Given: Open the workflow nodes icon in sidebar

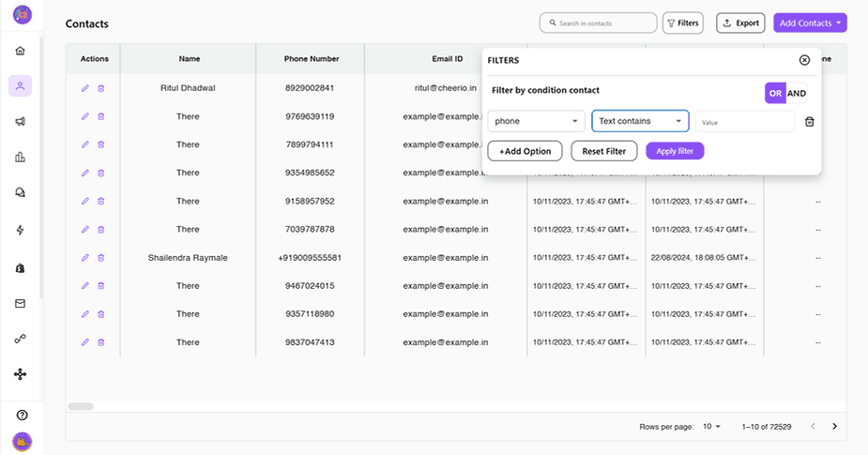Looking at the screenshot, I should click(20, 374).
